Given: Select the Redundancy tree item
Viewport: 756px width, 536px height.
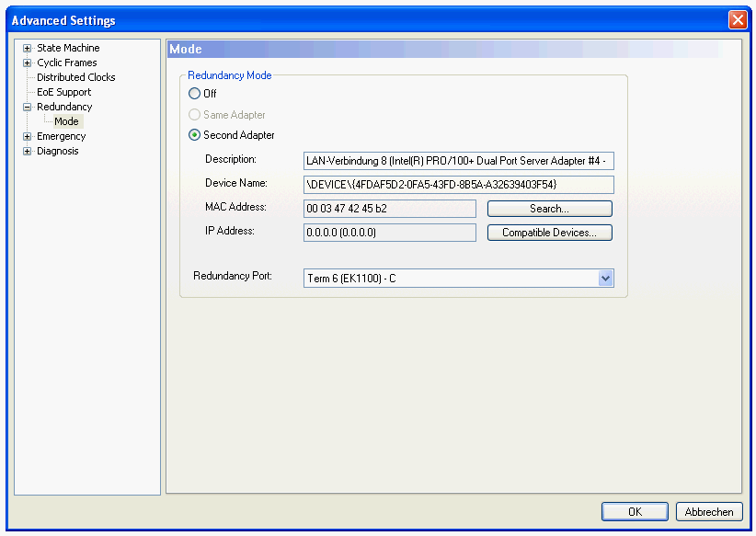Looking at the screenshot, I should [64, 107].
